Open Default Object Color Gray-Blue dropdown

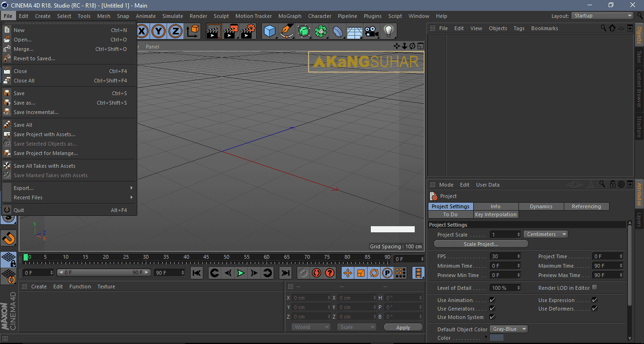tap(509, 329)
